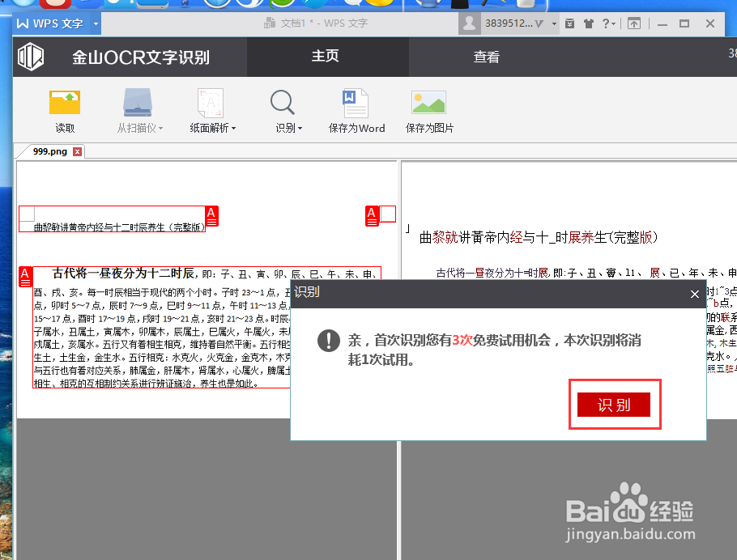Open the WPS 文字 title bar dropdown

click(x=95, y=23)
